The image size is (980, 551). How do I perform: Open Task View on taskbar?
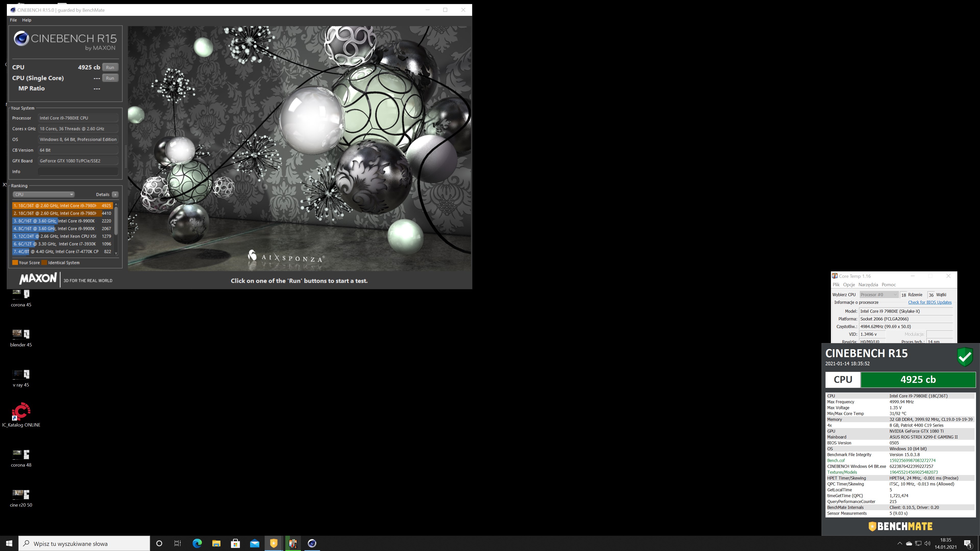point(178,543)
